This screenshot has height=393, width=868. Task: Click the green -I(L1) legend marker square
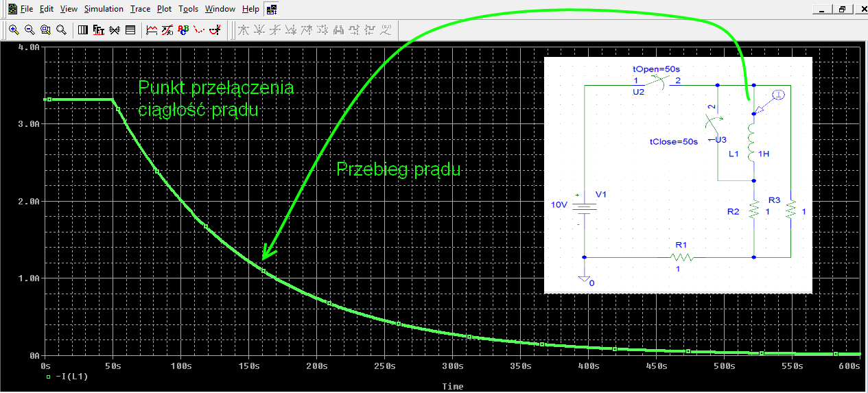click(48, 377)
